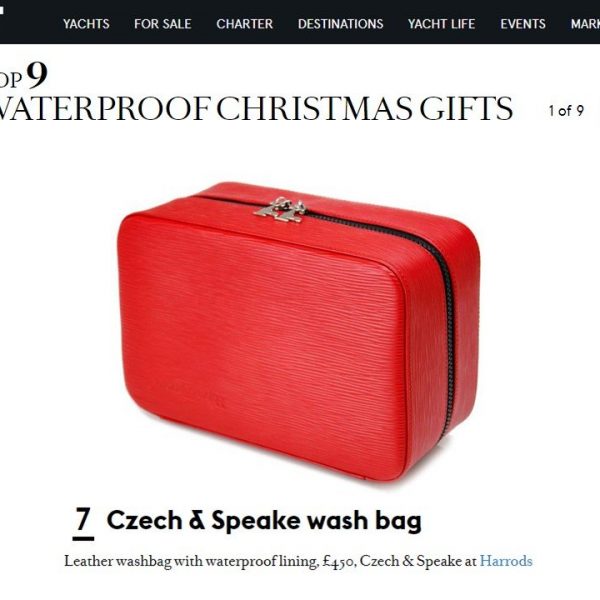Click the red wash bag product image
The width and height of the screenshot is (600, 600).
point(298,331)
